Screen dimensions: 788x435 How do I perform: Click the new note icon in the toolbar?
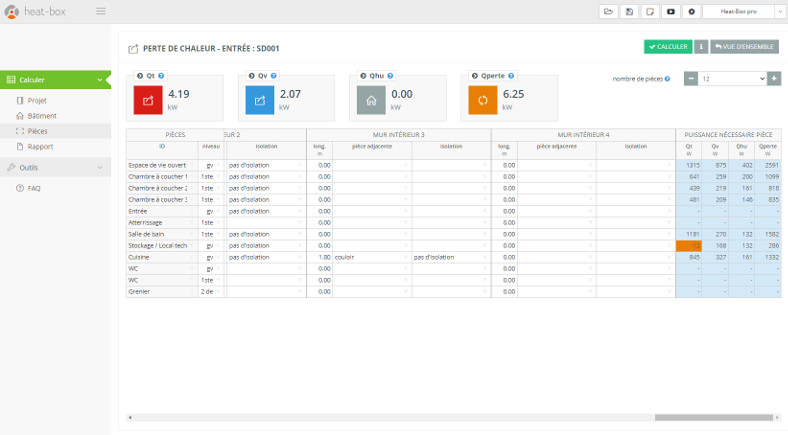coord(650,11)
